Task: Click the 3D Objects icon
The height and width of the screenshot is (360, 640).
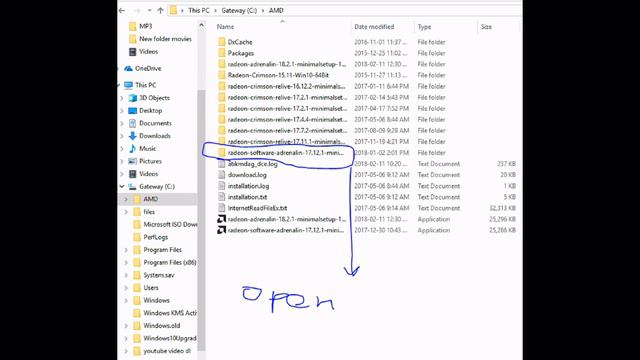Action: click(x=133, y=98)
